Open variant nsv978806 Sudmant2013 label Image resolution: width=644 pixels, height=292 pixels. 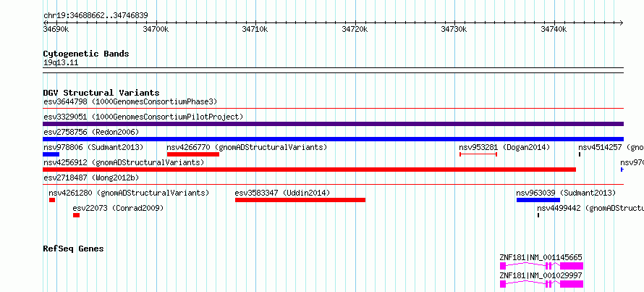click(x=93, y=147)
